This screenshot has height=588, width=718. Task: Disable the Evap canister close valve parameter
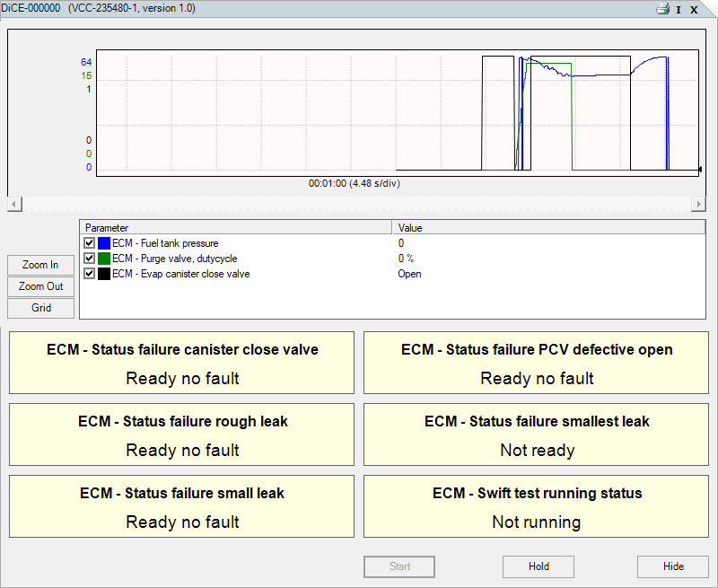[x=89, y=274]
